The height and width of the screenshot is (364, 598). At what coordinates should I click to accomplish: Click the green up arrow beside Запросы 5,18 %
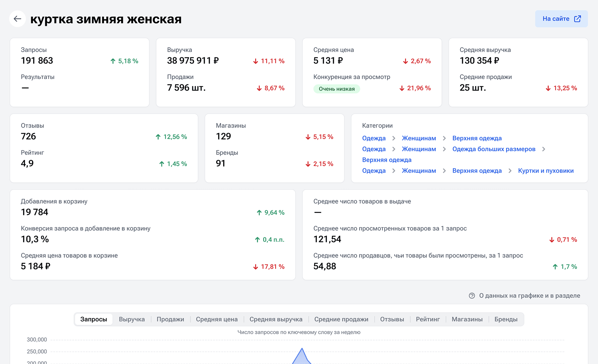pyautogui.click(x=113, y=61)
